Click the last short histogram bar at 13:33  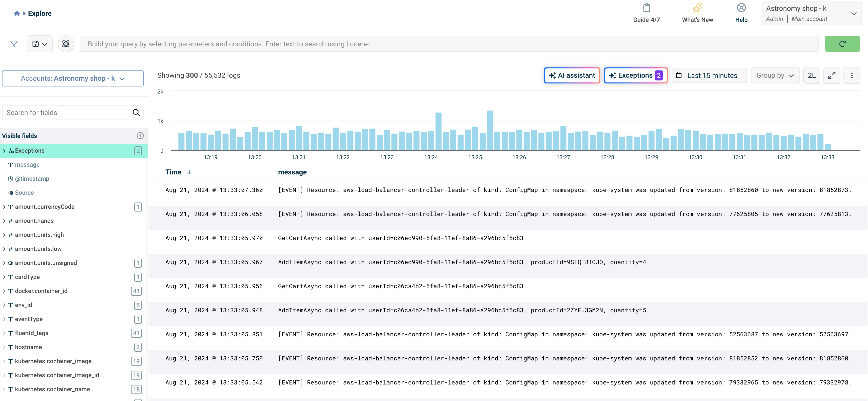pos(827,147)
